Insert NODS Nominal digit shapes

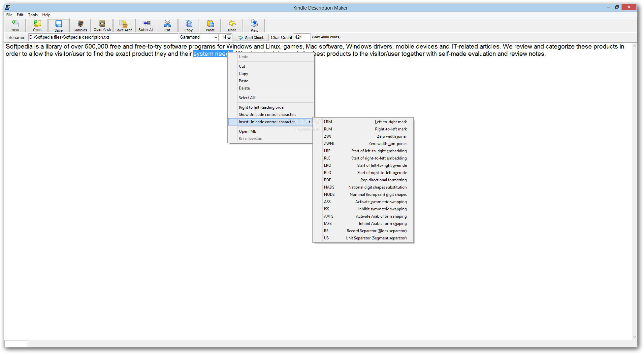363,195
